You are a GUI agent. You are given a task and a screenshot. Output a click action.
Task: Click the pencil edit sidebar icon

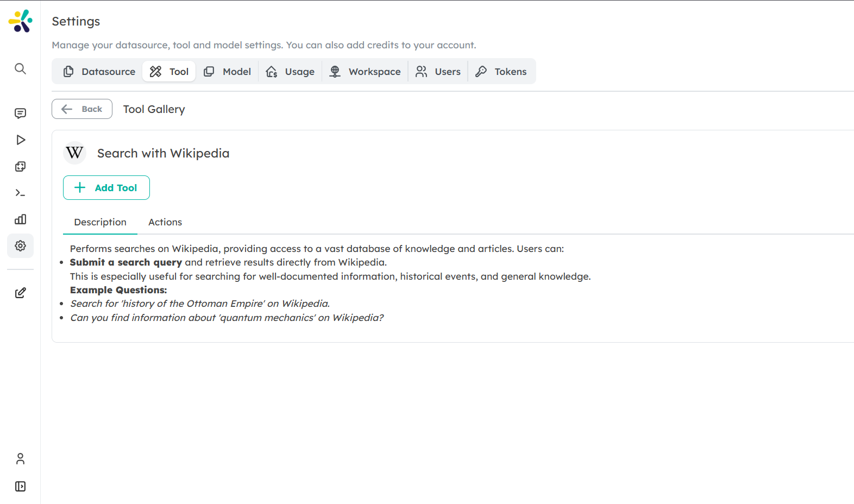click(20, 293)
